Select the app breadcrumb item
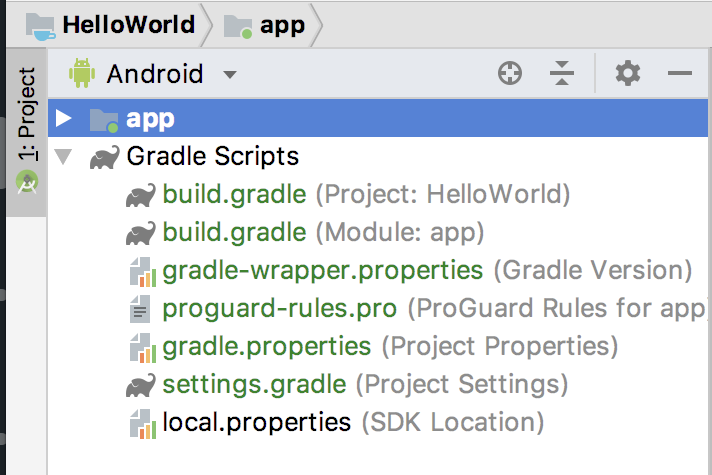This screenshot has height=475, width=712. [281, 25]
